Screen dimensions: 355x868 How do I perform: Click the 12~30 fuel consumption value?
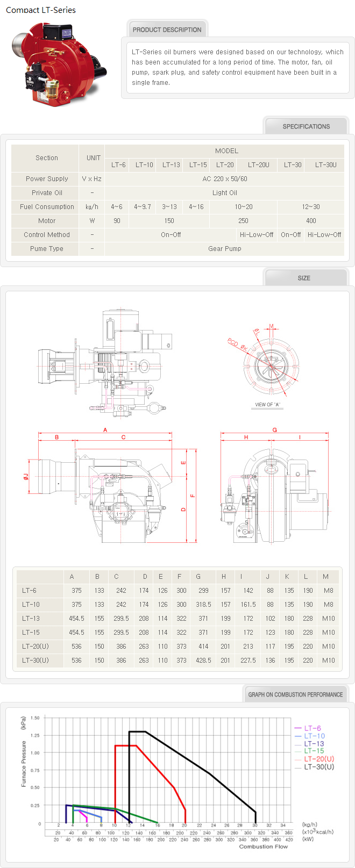pos(311,207)
